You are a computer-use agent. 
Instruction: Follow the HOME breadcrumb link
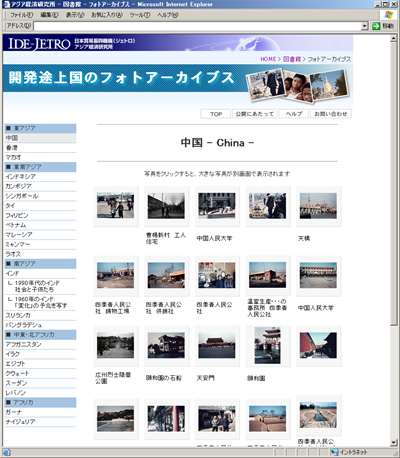tap(268, 59)
